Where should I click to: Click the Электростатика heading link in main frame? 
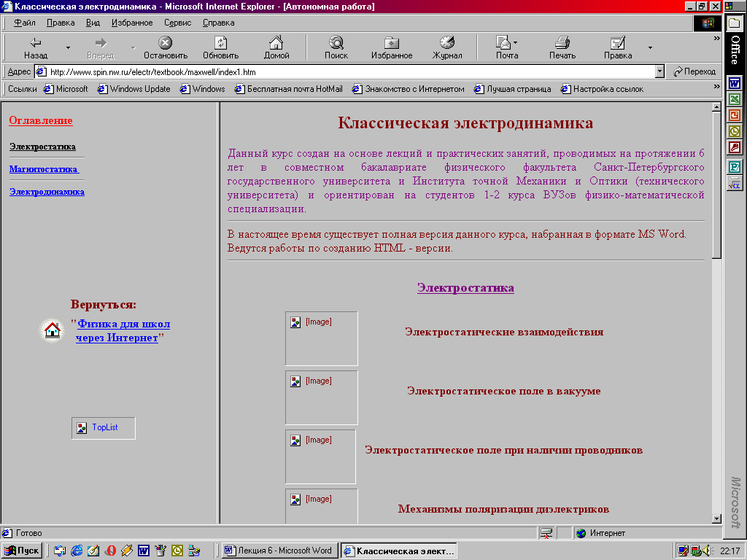tap(465, 287)
